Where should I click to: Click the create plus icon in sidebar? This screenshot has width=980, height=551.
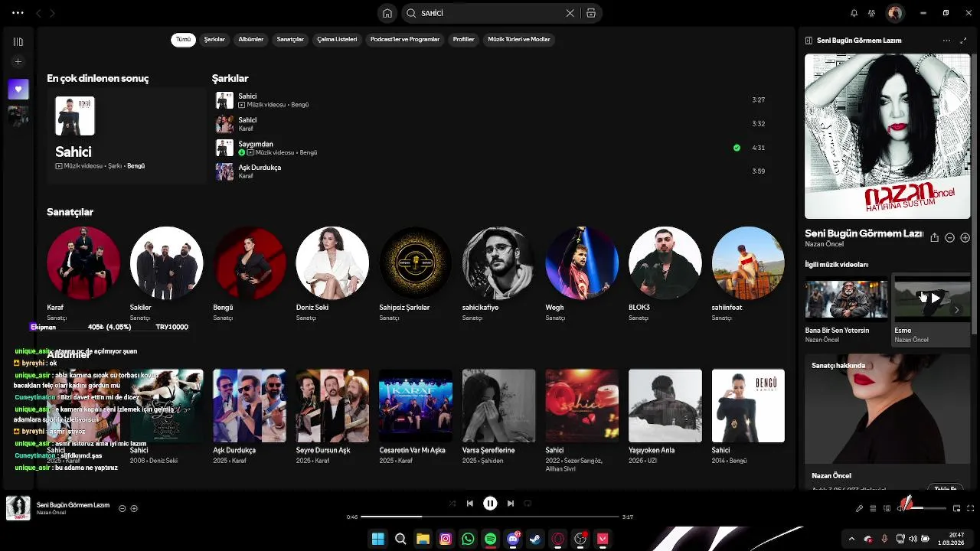[18, 61]
